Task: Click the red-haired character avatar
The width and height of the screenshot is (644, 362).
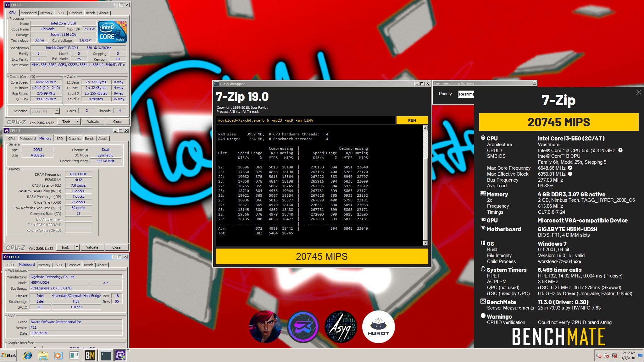Action: click(265, 327)
